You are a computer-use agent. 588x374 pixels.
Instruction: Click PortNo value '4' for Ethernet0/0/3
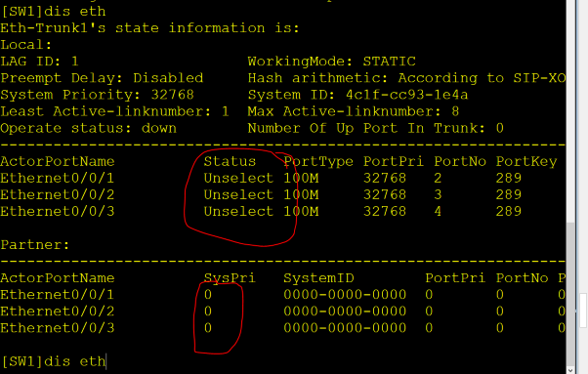[x=438, y=211]
